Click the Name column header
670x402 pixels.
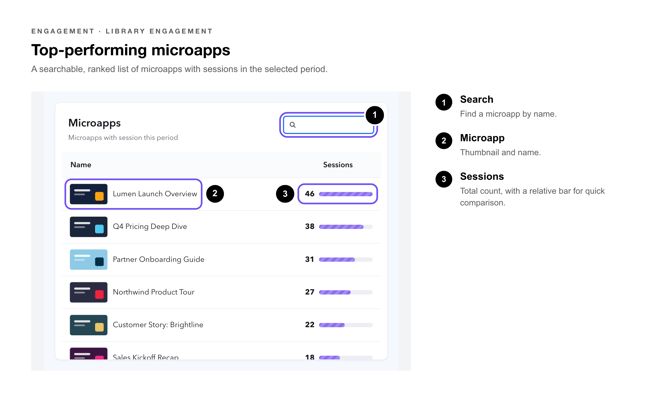[x=81, y=165]
